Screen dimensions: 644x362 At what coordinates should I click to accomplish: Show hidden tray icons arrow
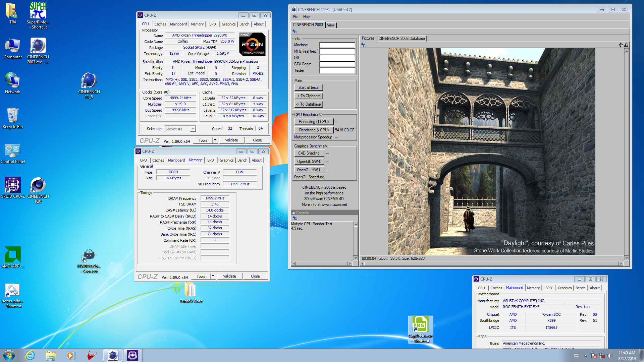click(586, 356)
